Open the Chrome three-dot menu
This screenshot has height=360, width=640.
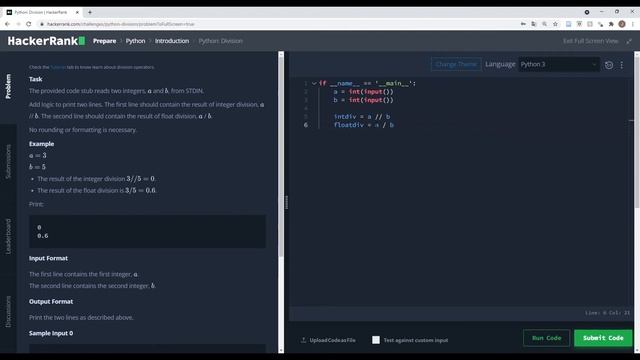click(x=633, y=24)
